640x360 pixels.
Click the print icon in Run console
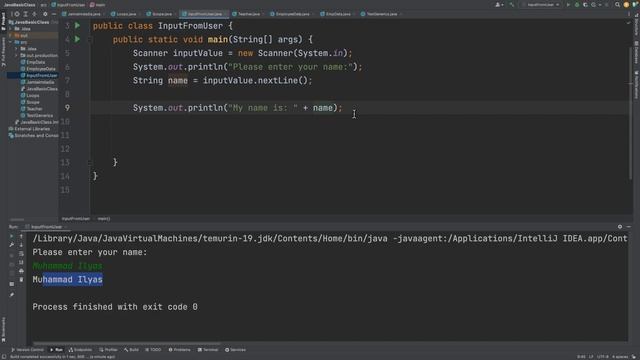[x=21, y=271]
